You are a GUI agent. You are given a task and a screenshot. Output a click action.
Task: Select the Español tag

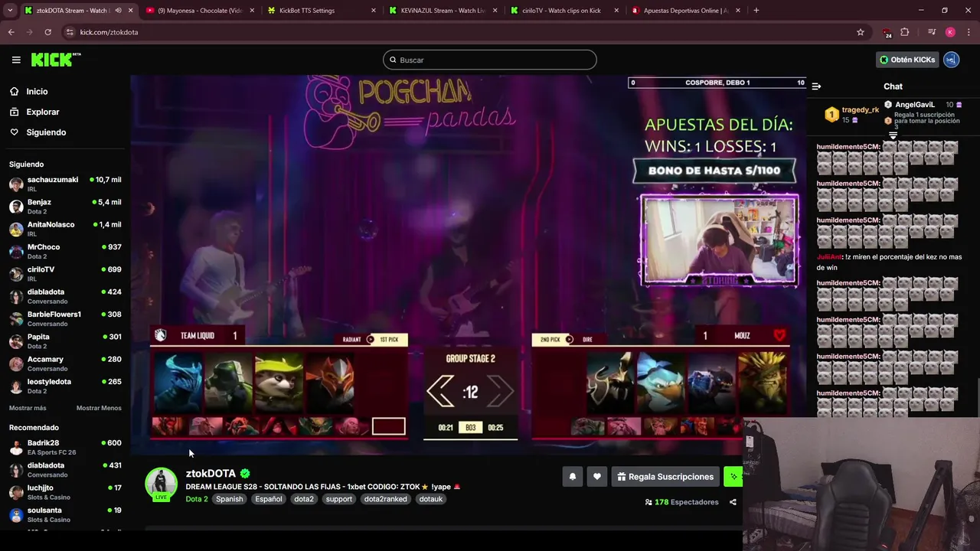(269, 499)
